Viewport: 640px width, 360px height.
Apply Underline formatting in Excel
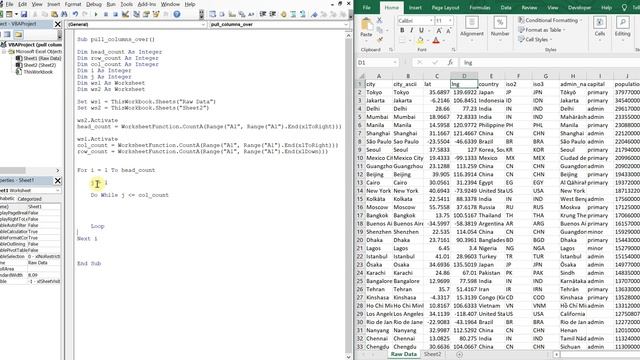421,30
